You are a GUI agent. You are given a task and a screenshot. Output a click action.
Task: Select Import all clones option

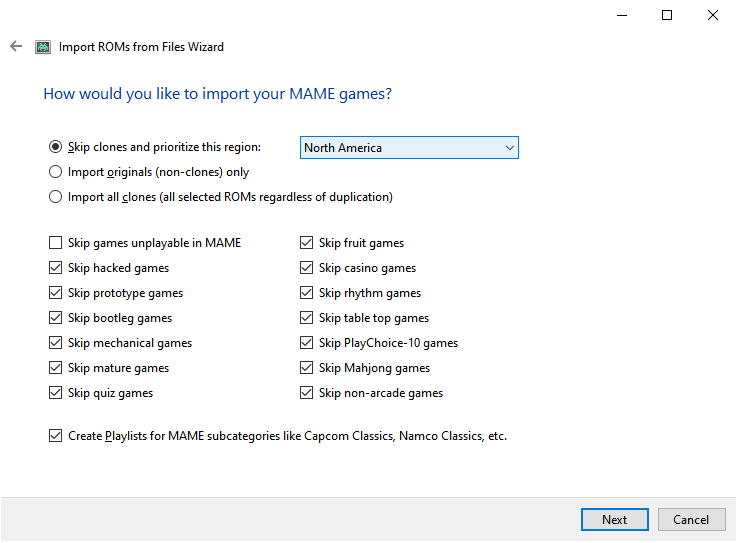click(55, 197)
